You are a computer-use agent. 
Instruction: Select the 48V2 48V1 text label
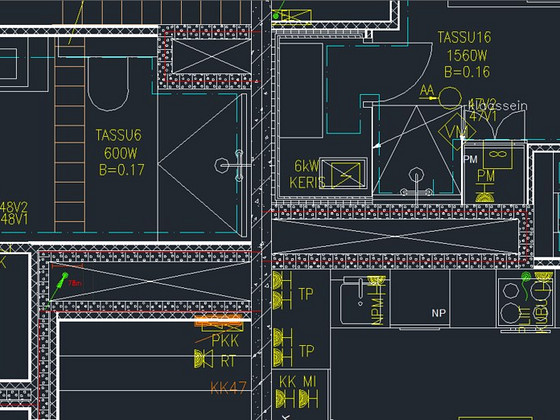tap(14, 213)
